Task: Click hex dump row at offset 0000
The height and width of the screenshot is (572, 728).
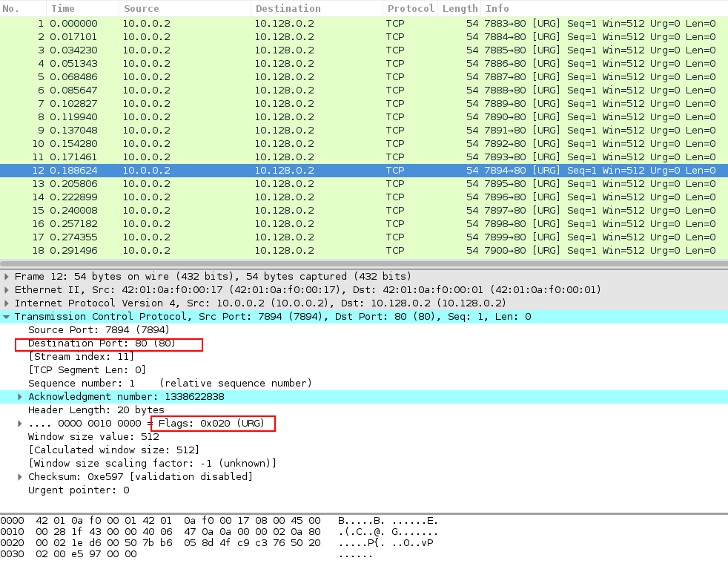Action: [x=219, y=521]
